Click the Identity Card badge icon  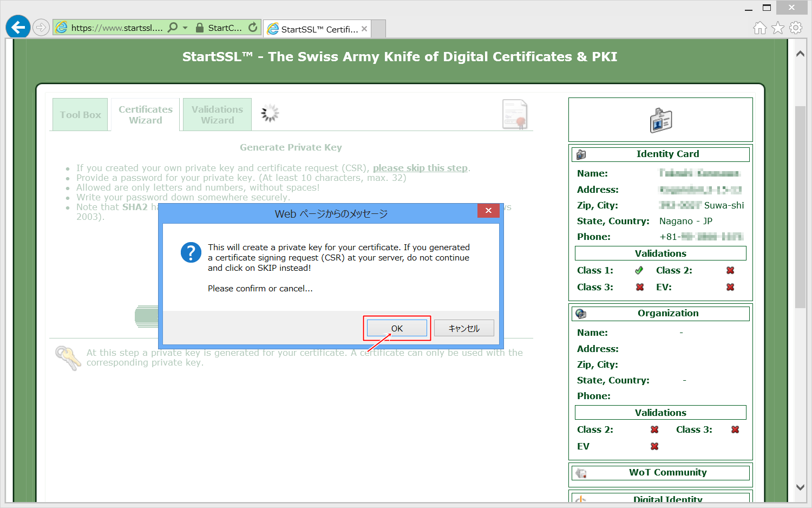pyautogui.click(x=660, y=120)
